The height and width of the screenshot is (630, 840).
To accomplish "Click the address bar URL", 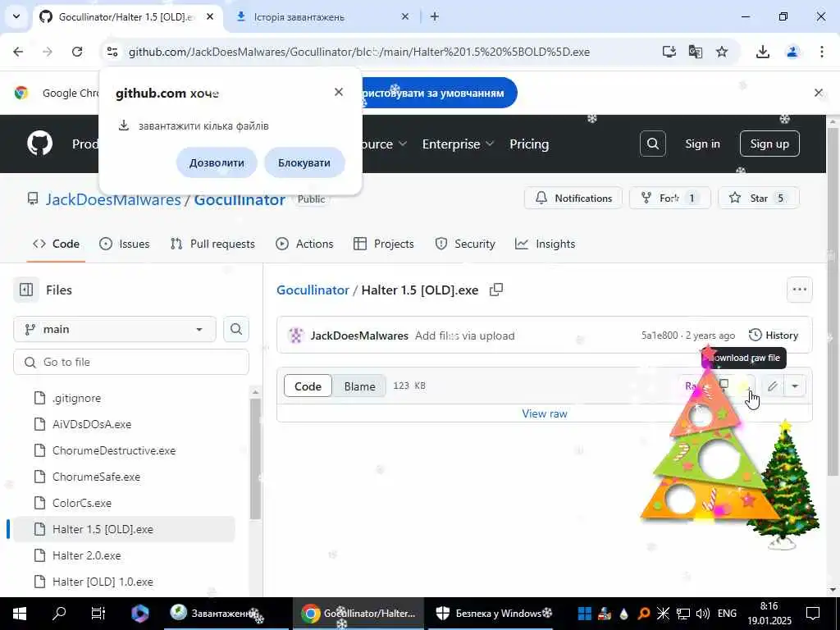I will click(x=359, y=52).
